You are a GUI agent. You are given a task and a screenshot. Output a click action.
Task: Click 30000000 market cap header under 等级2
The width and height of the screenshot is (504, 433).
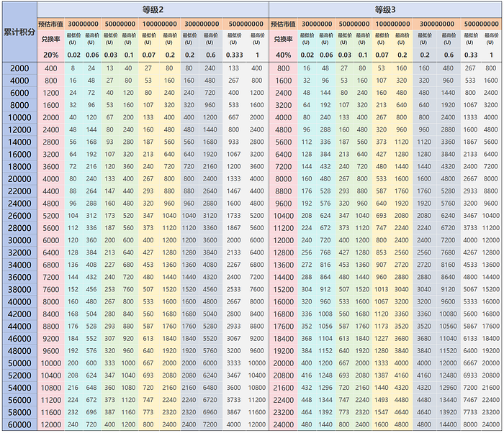tap(84, 24)
